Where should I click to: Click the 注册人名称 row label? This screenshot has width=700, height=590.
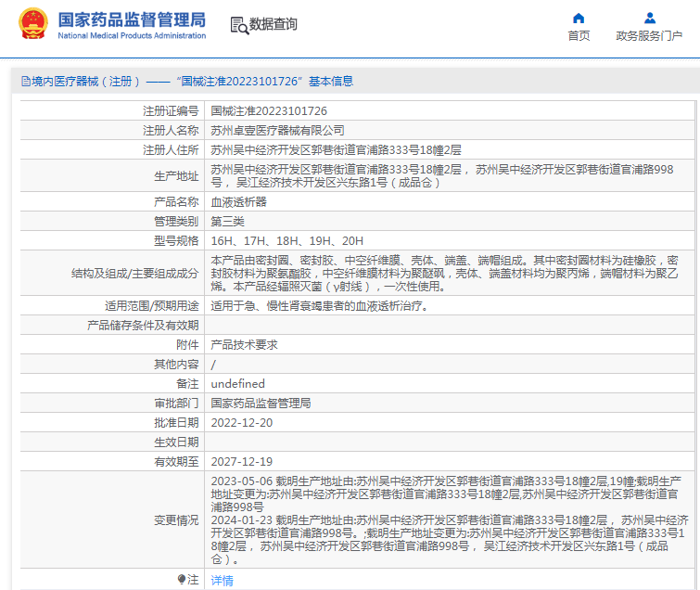coord(171,131)
